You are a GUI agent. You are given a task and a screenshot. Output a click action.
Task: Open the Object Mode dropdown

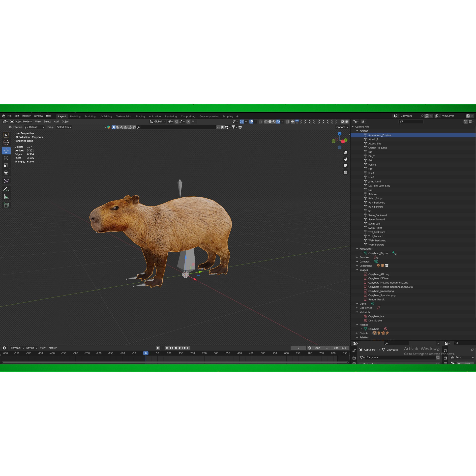tap(22, 121)
